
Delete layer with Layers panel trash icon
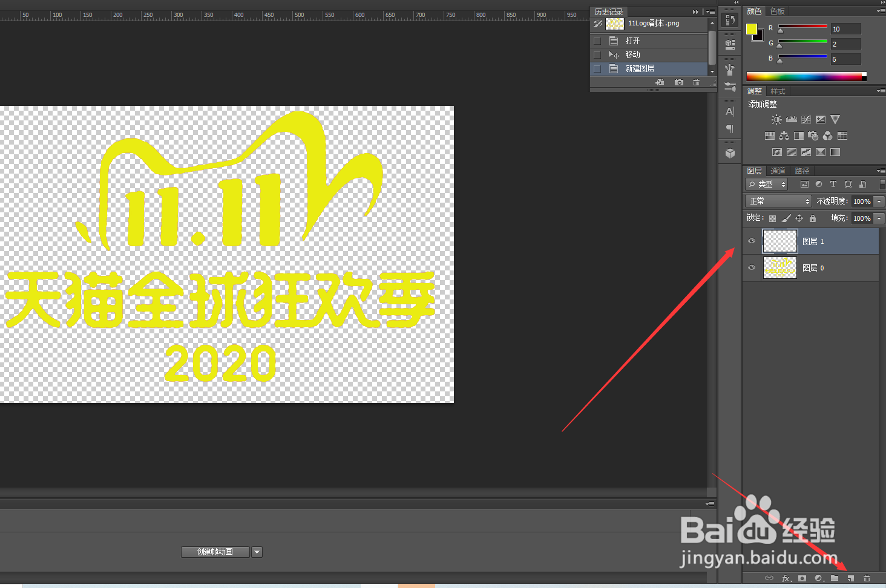pyautogui.click(x=867, y=578)
